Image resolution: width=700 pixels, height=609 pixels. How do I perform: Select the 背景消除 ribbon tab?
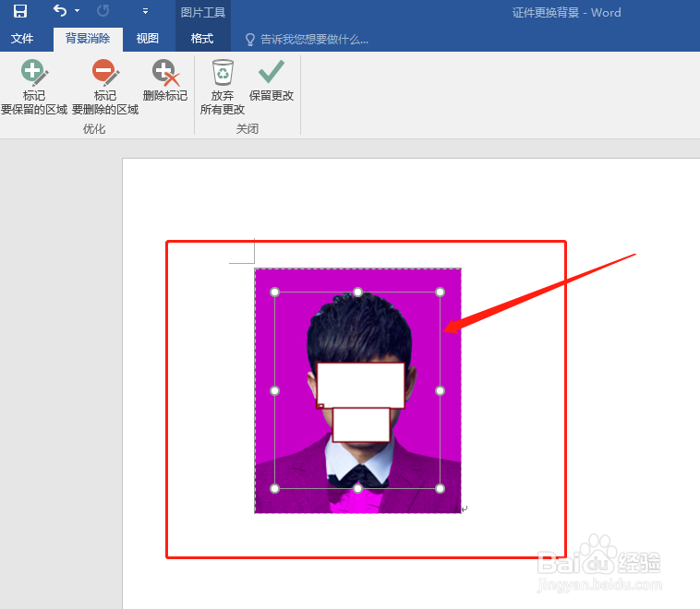point(88,39)
